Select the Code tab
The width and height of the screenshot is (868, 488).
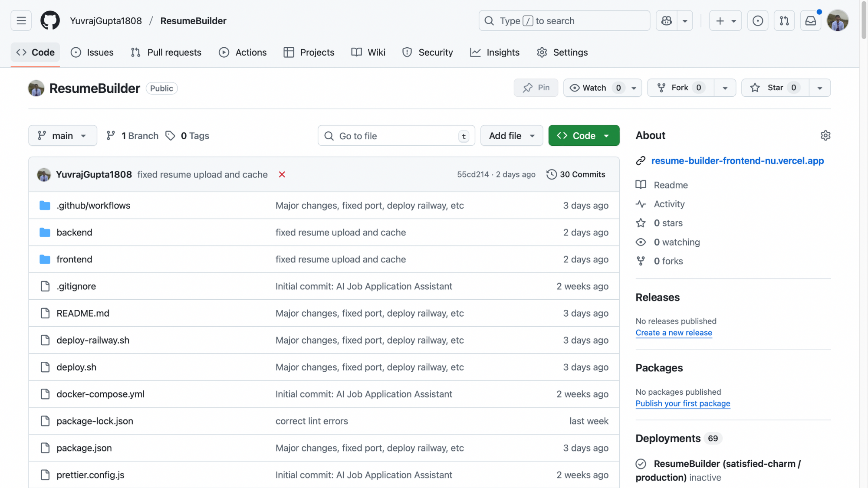click(35, 52)
